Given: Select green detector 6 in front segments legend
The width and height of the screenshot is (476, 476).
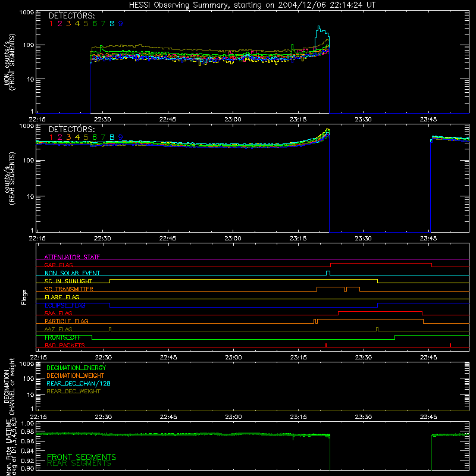Looking at the screenshot, I should 95,24.
